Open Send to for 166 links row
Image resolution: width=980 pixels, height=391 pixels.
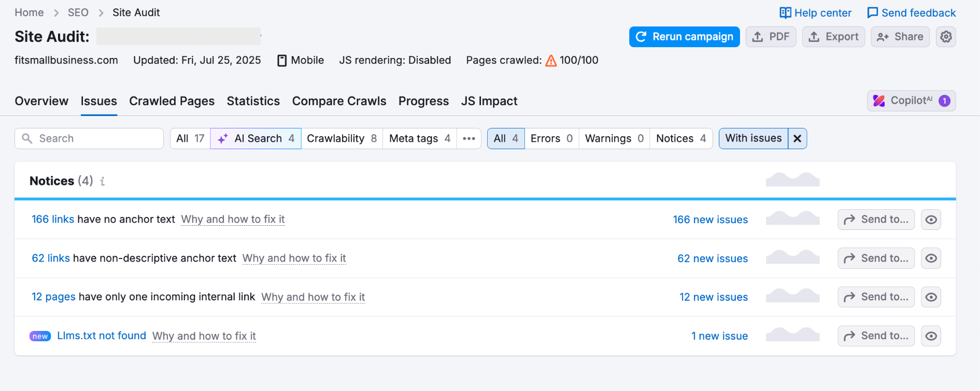point(876,220)
